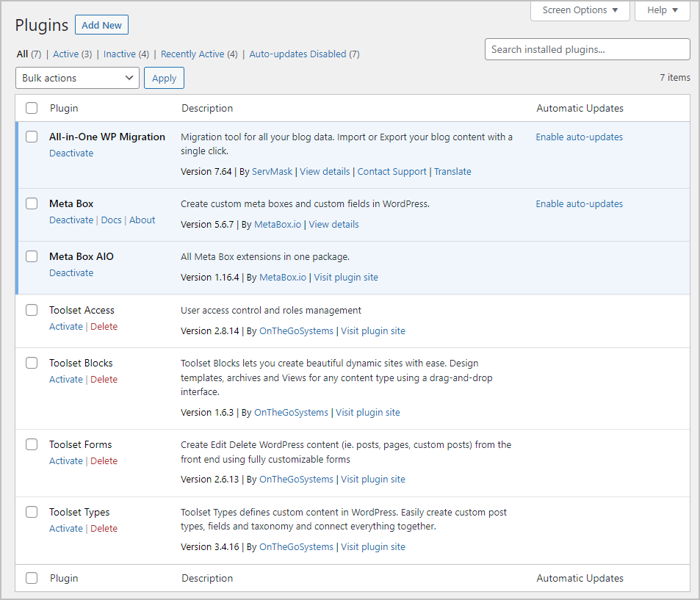The height and width of the screenshot is (600, 700).
Task: Delete the Toolset Types plugin
Action: click(x=104, y=528)
